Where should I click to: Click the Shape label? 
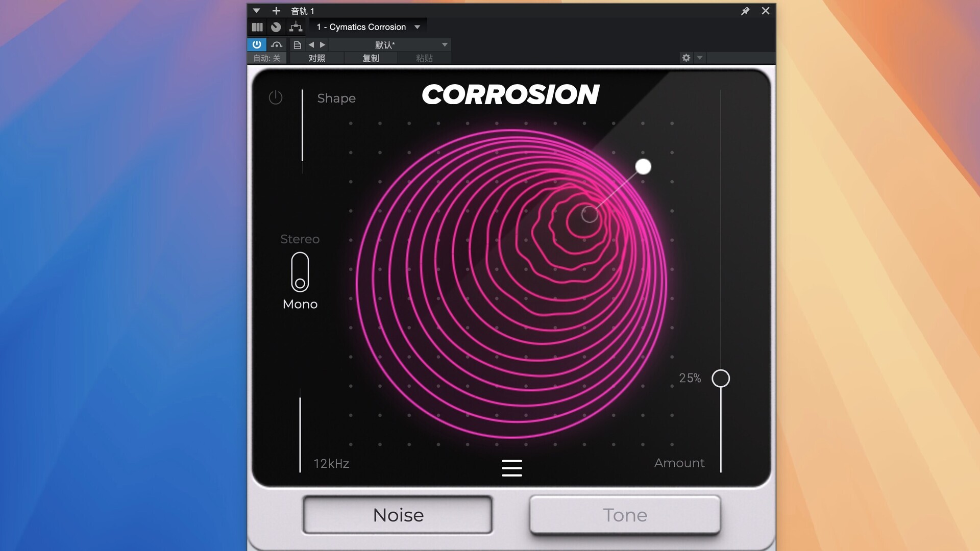pyautogui.click(x=336, y=98)
